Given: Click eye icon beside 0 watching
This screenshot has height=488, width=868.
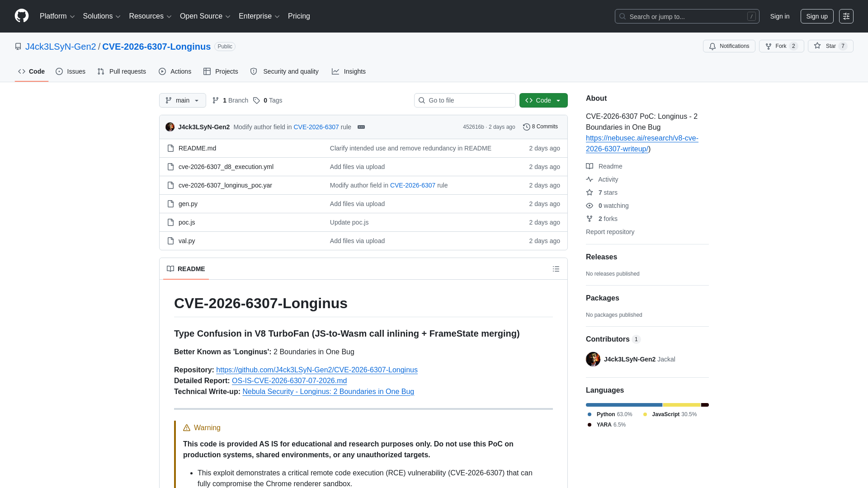Looking at the screenshot, I should click(x=590, y=206).
